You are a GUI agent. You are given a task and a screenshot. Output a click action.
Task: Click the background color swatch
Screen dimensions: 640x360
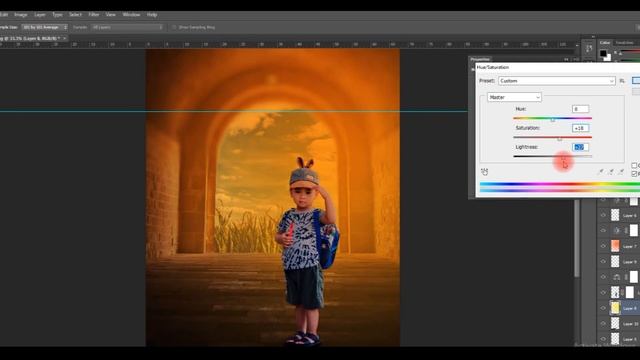pos(608,58)
